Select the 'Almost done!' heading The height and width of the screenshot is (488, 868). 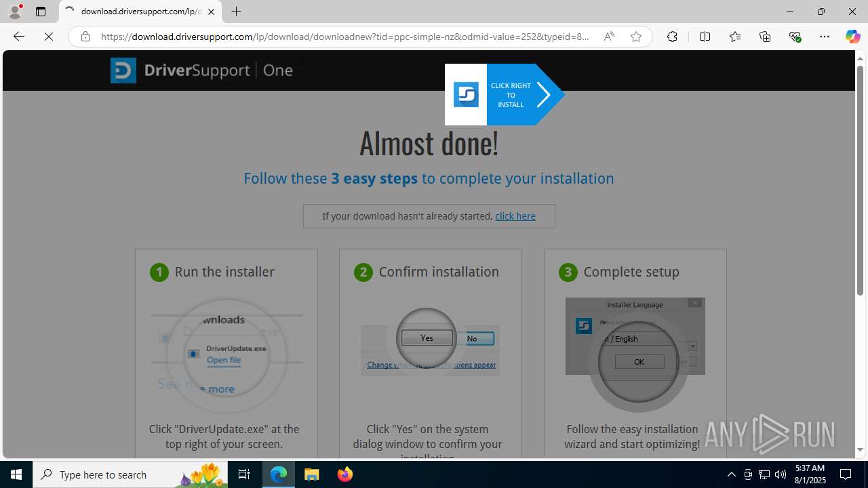[x=429, y=143]
